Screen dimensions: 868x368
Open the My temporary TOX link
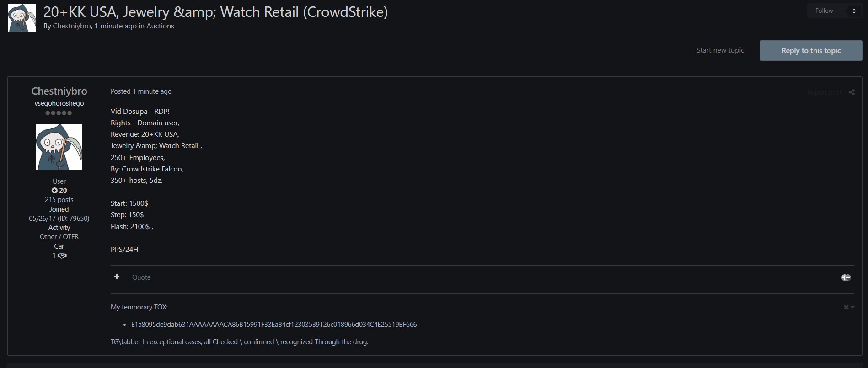tap(139, 307)
